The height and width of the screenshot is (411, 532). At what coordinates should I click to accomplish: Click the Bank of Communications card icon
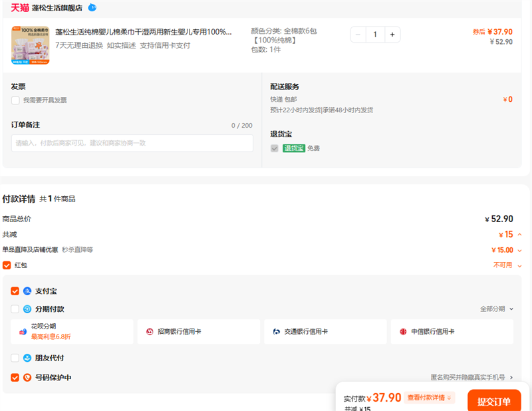(276, 331)
